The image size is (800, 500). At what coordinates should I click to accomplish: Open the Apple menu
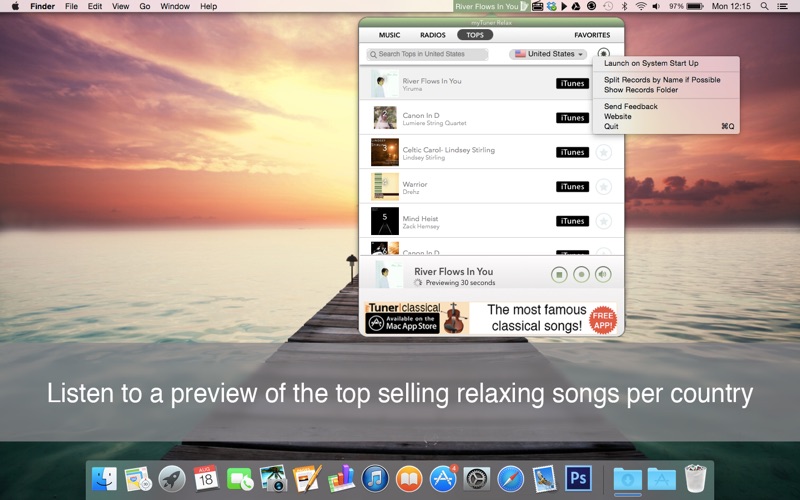[x=15, y=6]
